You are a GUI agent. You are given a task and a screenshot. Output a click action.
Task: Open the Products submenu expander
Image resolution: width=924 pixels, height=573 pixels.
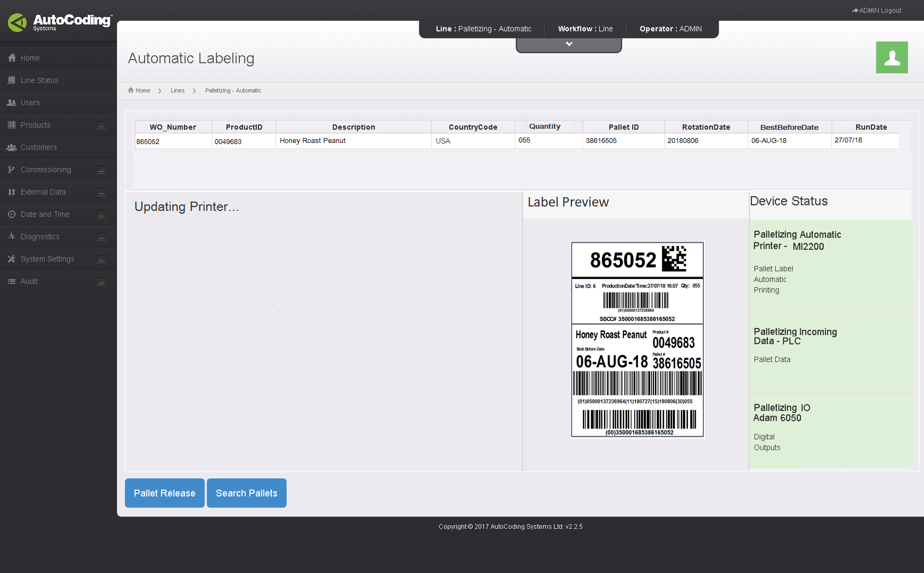101,125
